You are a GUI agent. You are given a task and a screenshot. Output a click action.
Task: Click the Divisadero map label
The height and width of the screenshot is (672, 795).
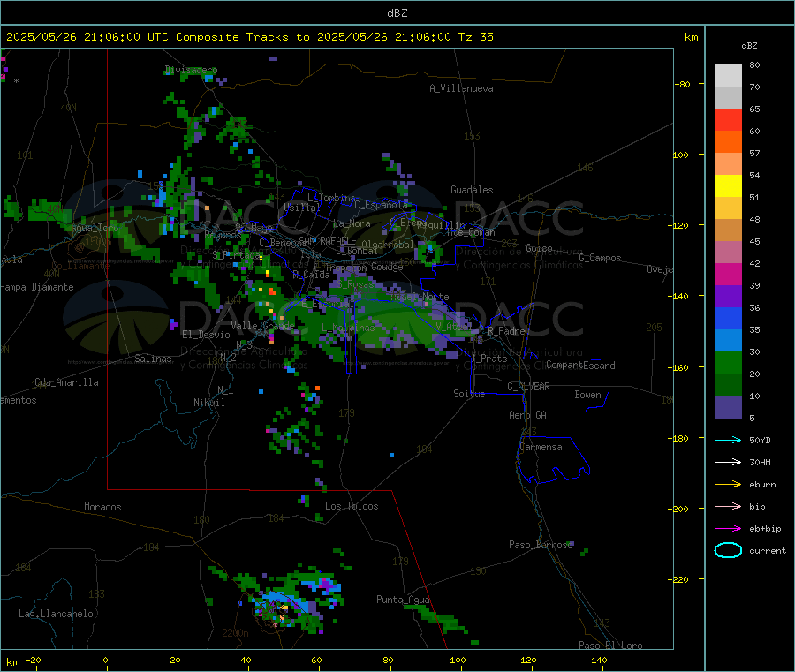tap(191, 70)
